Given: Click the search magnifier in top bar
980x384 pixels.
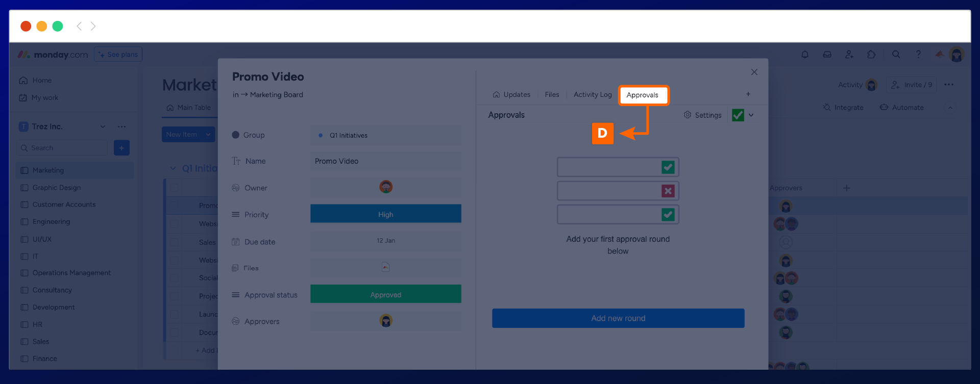Looking at the screenshot, I should coord(896,55).
